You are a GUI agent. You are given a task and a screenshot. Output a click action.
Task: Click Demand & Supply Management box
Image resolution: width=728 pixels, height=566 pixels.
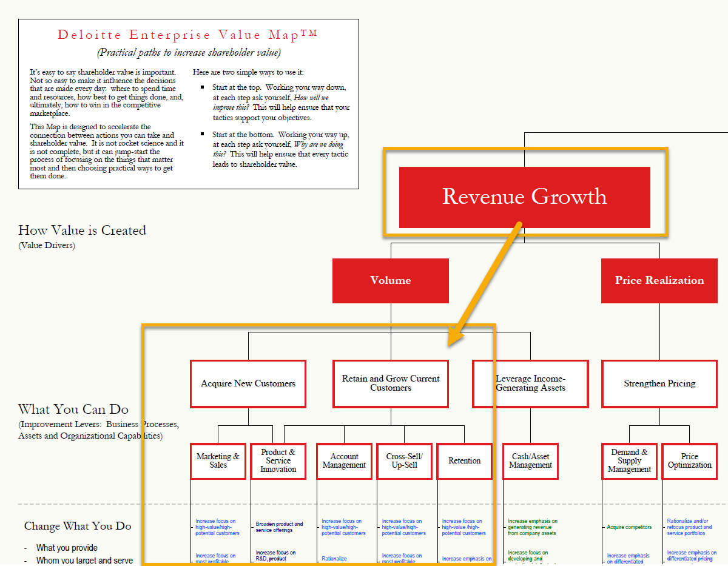(x=629, y=461)
